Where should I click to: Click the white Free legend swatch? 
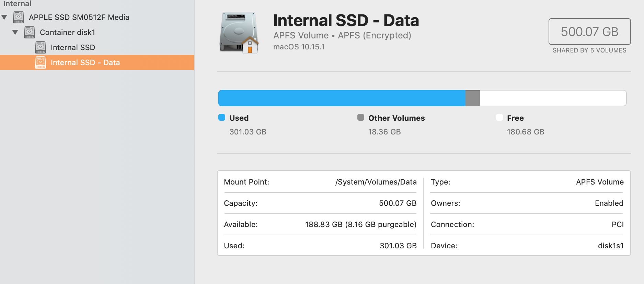(x=499, y=118)
